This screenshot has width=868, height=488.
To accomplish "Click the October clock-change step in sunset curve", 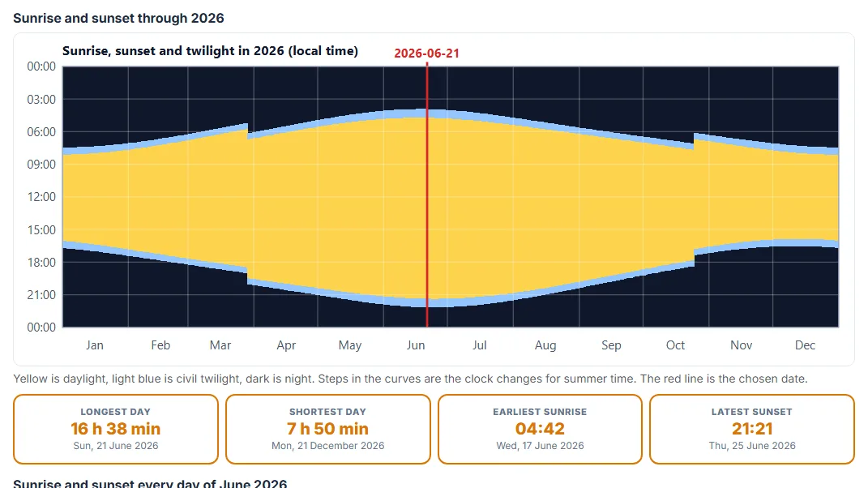I will click(x=695, y=259).
